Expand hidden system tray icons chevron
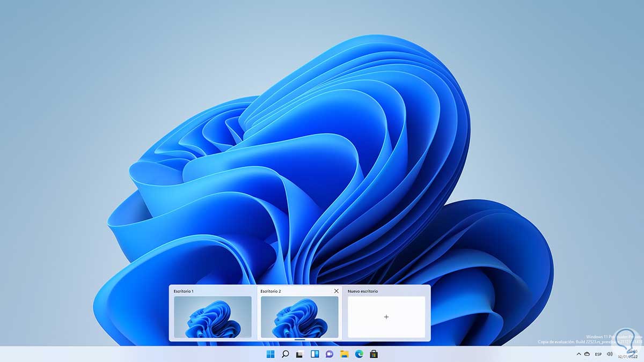 (x=579, y=354)
